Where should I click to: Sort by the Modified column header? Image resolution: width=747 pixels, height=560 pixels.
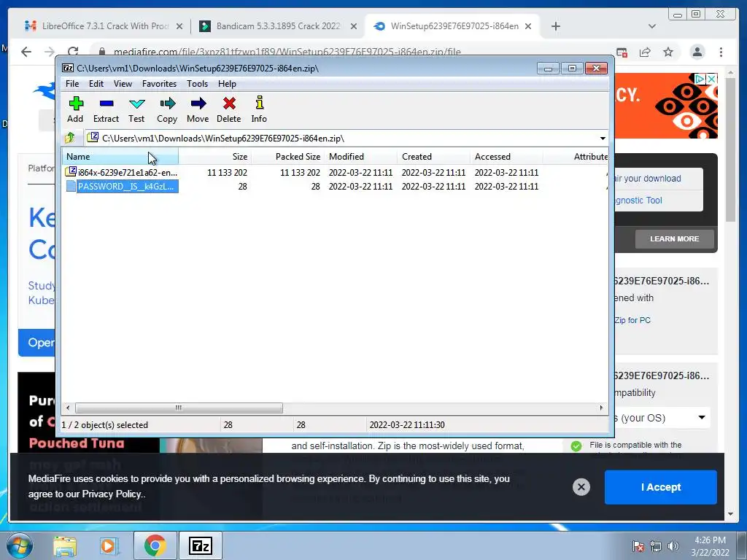(x=360, y=157)
